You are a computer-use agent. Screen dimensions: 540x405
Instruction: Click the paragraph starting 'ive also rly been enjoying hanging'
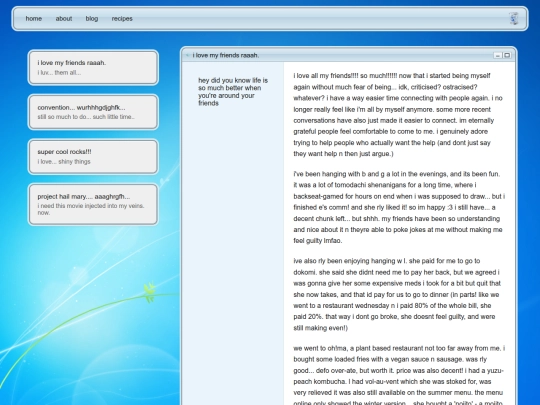[397, 294]
